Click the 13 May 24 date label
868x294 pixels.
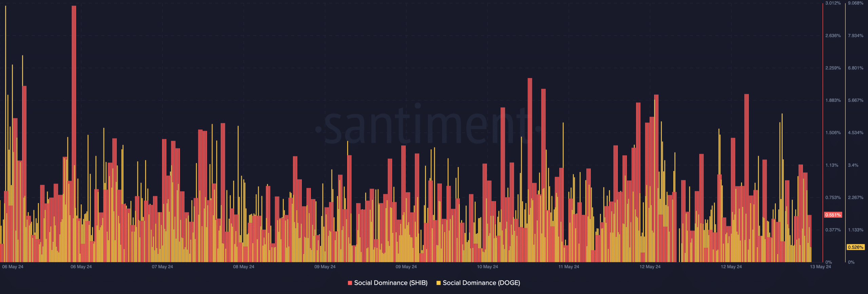[821, 267]
